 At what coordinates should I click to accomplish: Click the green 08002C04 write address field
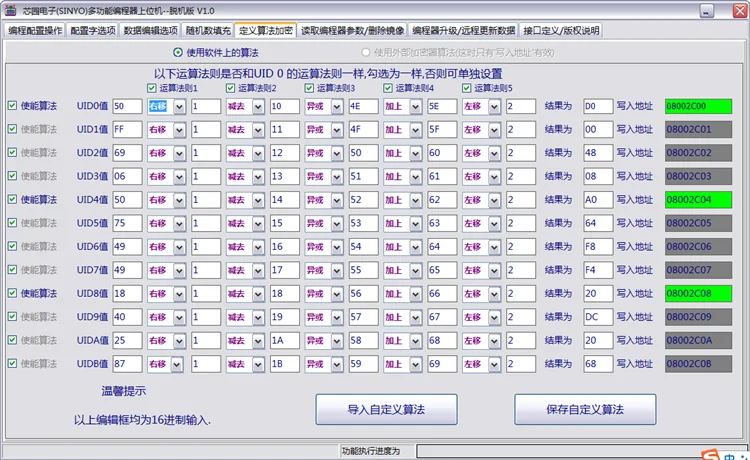pyautogui.click(x=698, y=200)
